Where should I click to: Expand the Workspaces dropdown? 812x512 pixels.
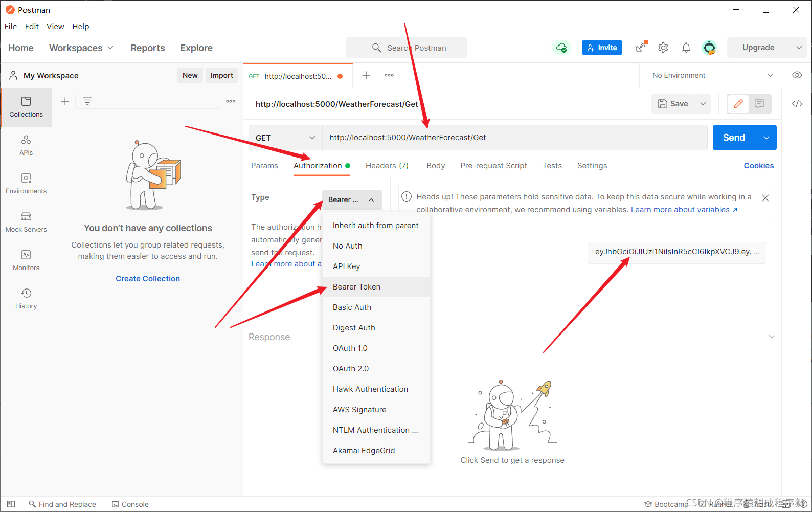81,48
